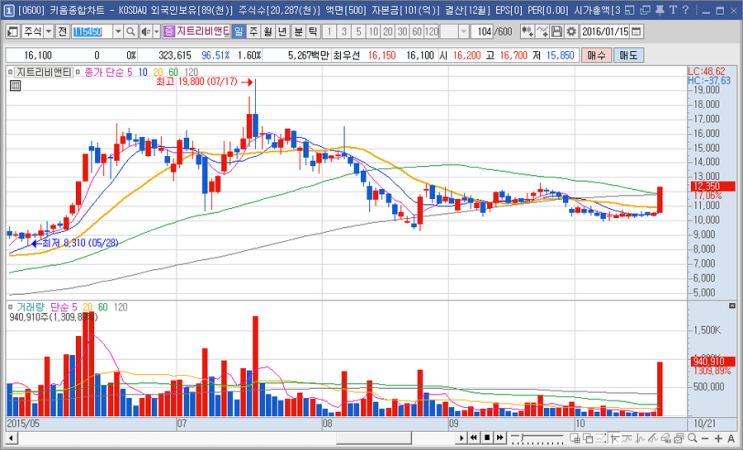
Task: Click the current price marker 12,350
Action: click(x=713, y=186)
